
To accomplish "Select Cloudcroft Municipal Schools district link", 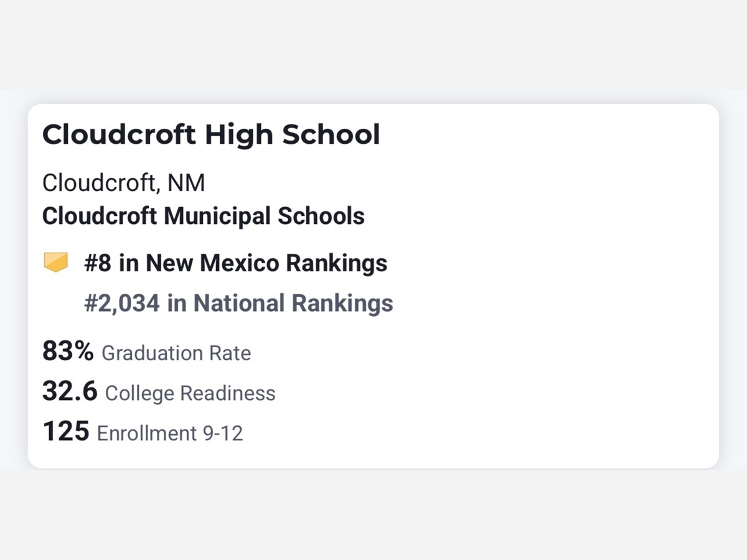I will (x=204, y=216).
